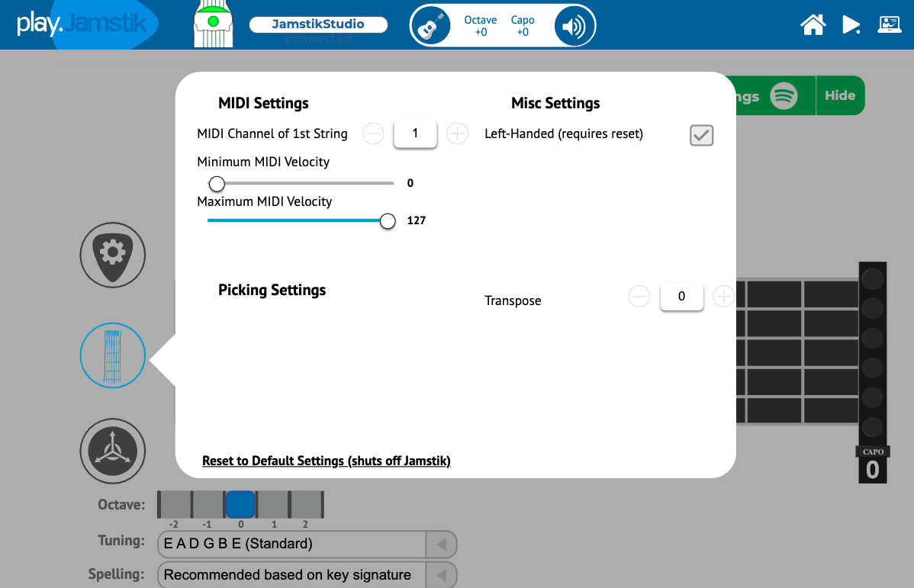The width and height of the screenshot is (914, 588).
Task: Click the Spotify logo icon
Action: [x=784, y=96]
